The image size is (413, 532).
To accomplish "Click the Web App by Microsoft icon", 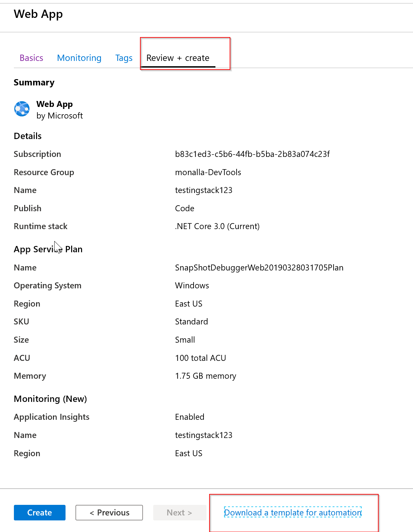I will pyautogui.click(x=22, y=109).
